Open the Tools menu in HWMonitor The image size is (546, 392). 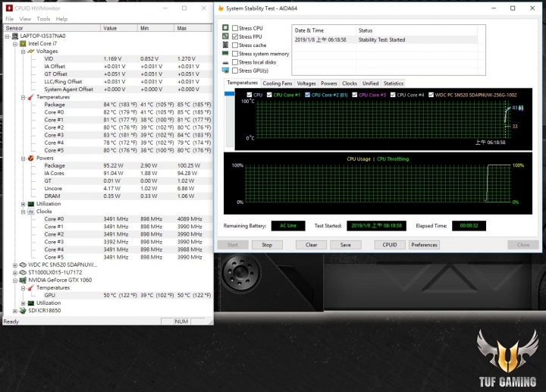click(x=43, y=19)
